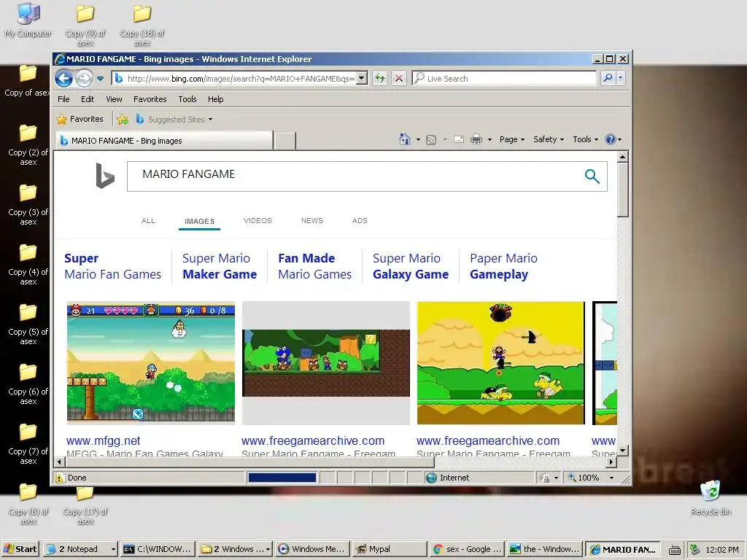
Task: Click the Bing search magnifier icon
Action: click(592, 176)
